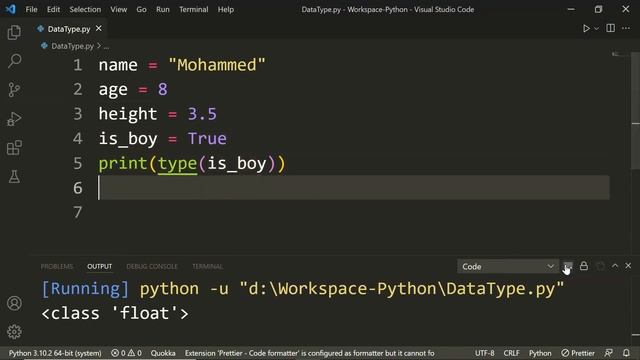This screenshot has height=360, width=640.
Task: Click the VS Code logo icon
Action: (x=11, y=9)
